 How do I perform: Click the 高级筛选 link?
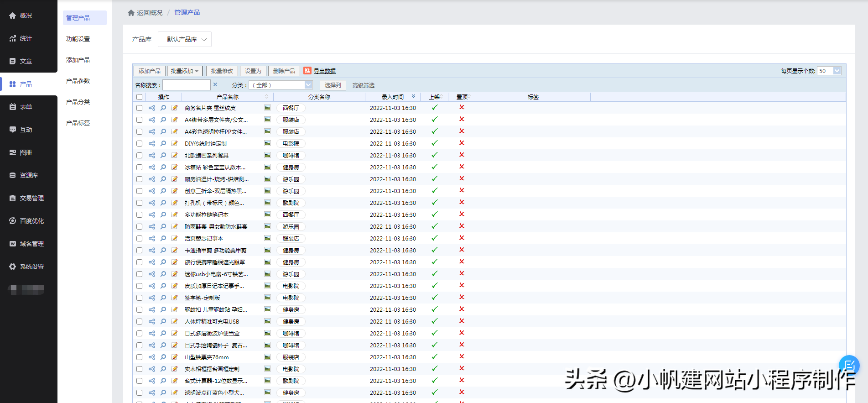[363, 85]
